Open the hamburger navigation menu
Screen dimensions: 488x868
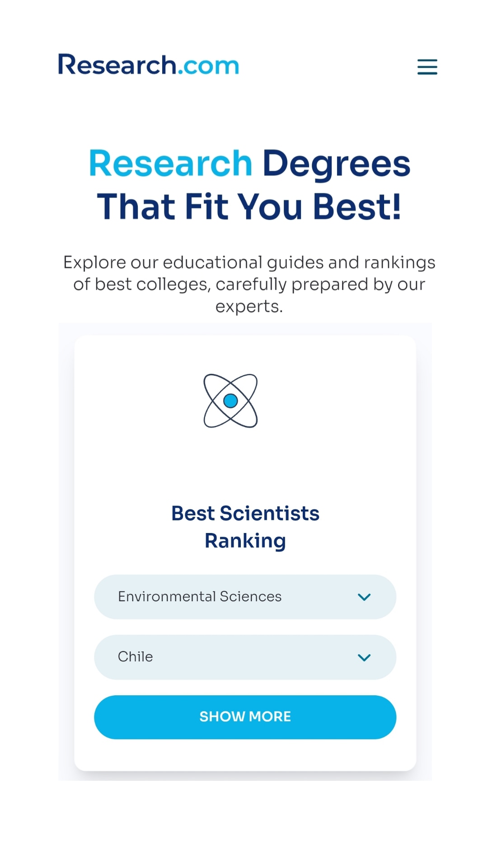point(427,66)
